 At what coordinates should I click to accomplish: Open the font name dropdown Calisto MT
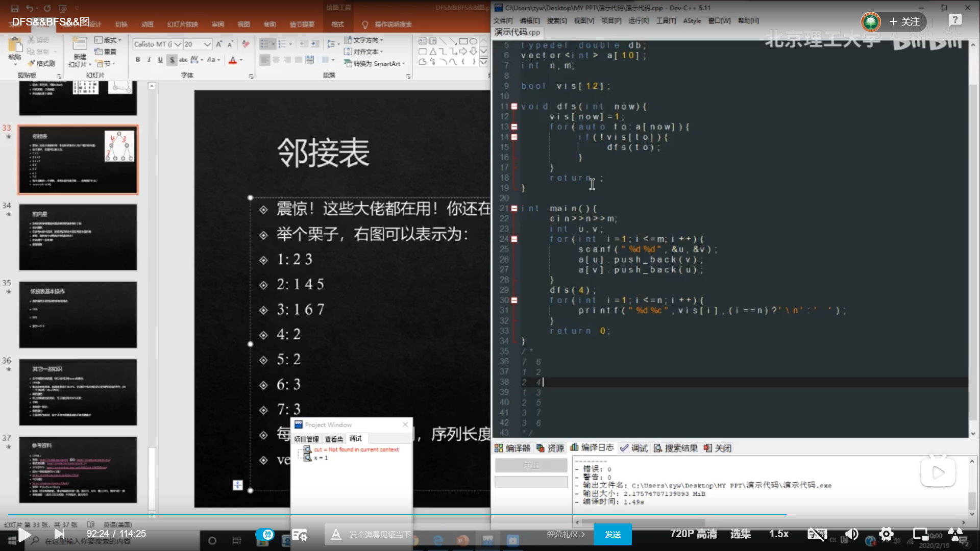coord(178,44)
